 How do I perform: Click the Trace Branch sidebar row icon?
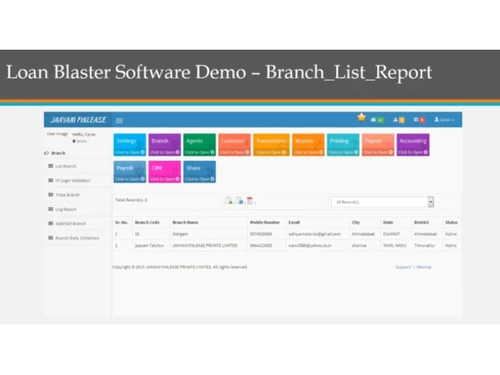[51, 194]
